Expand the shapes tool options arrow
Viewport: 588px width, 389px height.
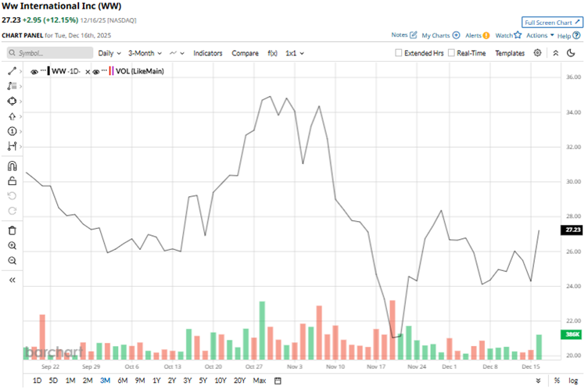[x=20, y=102]
